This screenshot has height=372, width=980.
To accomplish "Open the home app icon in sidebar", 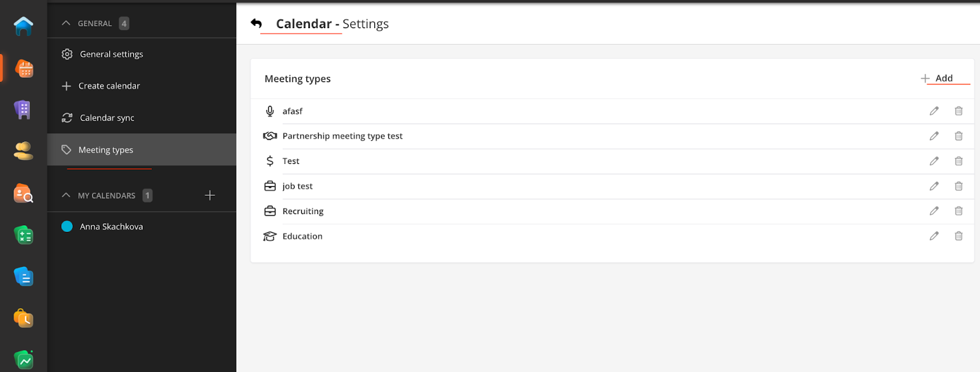I will 23,26.
